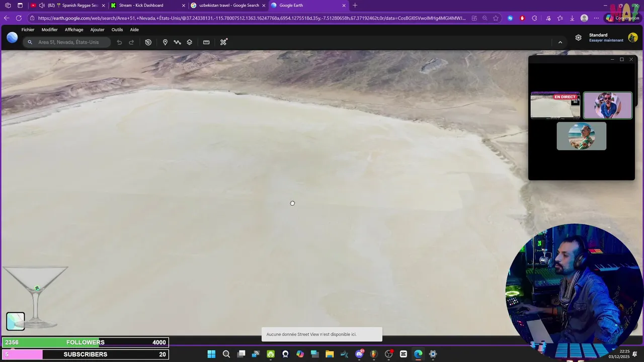
Task: Open File Explorer from the taskbar
Action: point(330,354)
